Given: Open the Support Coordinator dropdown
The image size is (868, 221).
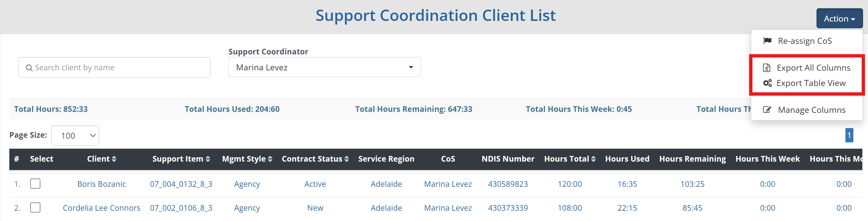Looking at the screenshot, I should [x=324, y=67].
